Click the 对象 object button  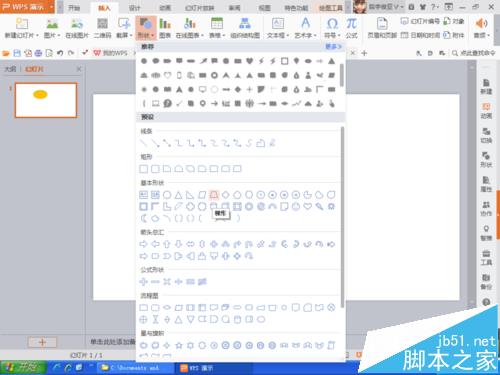[x=454, y=21]
